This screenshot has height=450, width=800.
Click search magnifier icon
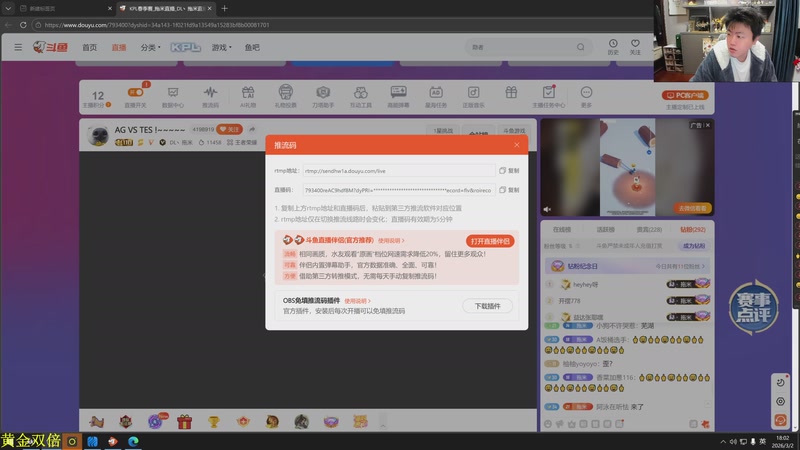click(581, 47)
